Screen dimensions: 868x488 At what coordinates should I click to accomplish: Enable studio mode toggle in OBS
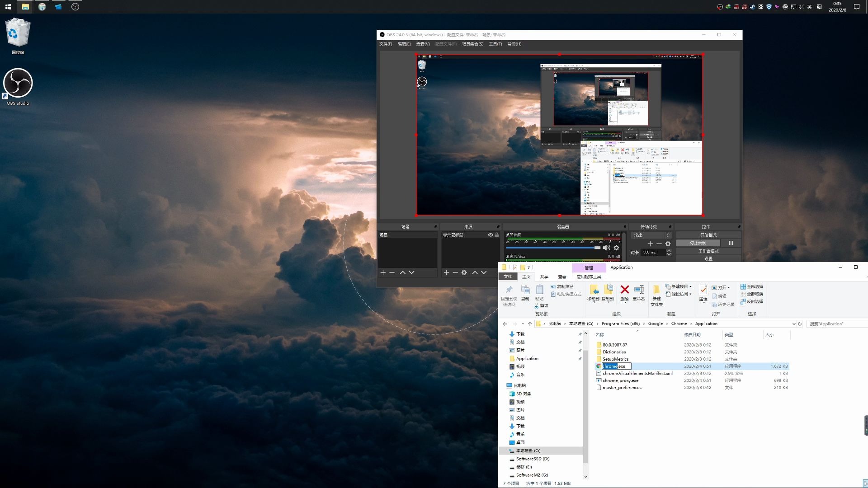pos(707,251)
